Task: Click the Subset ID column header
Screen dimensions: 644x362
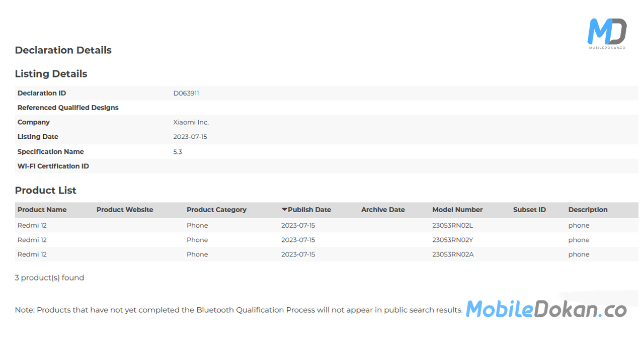Action: tap(529, 210)
